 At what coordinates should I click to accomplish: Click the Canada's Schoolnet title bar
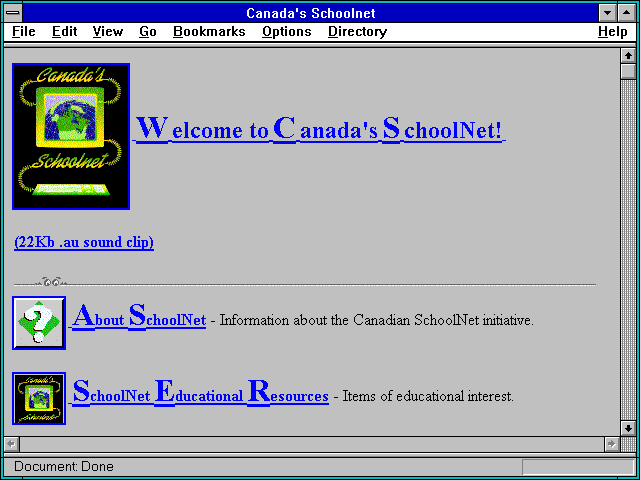point(311,13)
